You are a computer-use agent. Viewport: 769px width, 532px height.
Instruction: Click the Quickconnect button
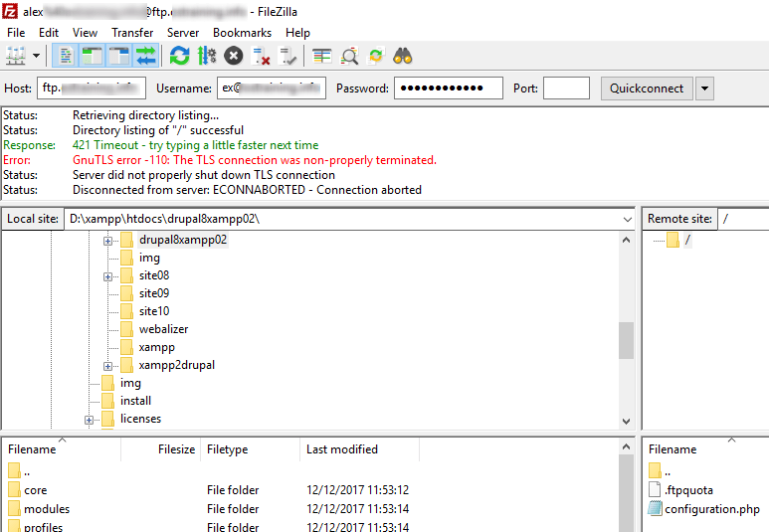pos(647,89)
